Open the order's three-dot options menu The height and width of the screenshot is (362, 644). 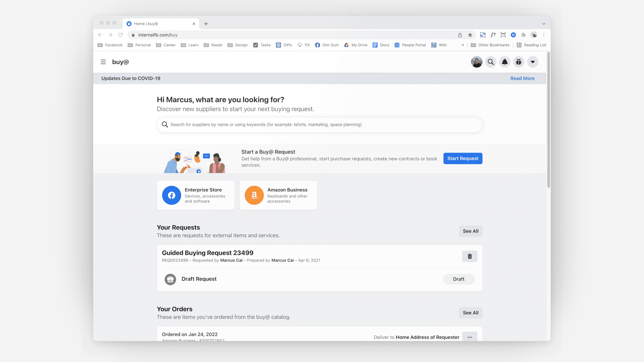coord(470,337)
